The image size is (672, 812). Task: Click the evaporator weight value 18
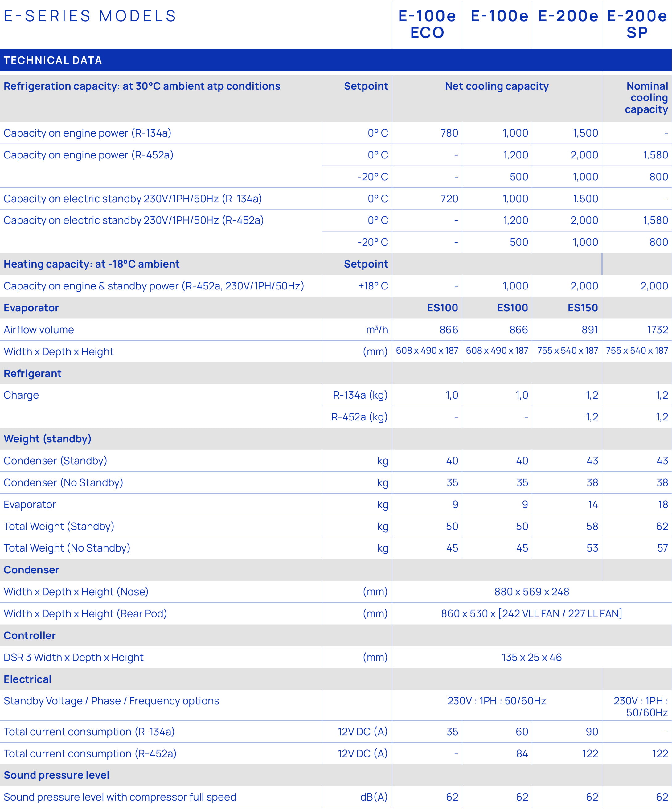(663, 505)
